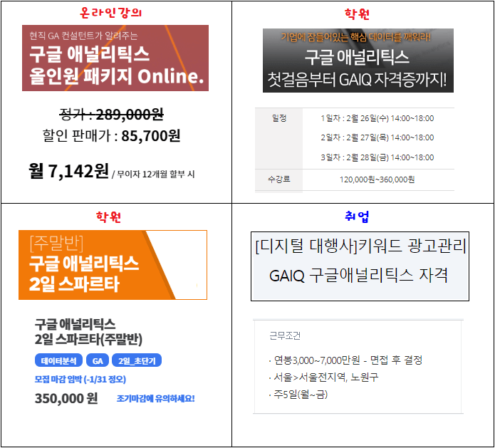This screenshot has width=495, height=448.
Task: Click the 무이자 12개월 할부 시 note
Action: point(156,174)
